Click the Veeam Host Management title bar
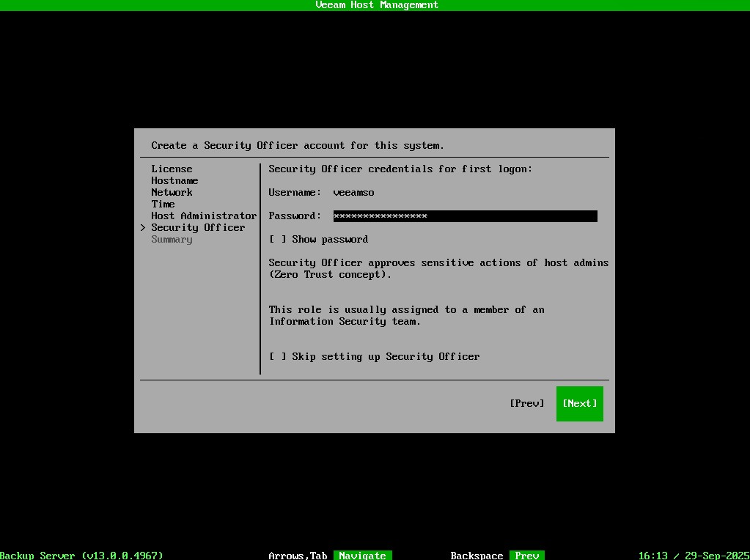Viewport: 750px width, 560px height. pyautogui.click(x=375, y=5)
